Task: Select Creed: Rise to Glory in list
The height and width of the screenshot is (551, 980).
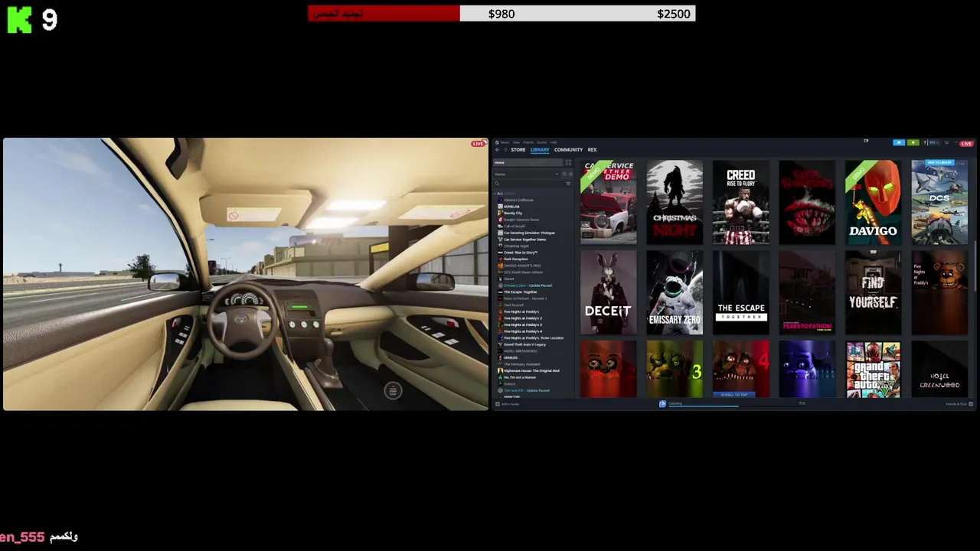Action: (x=521, y=253)
